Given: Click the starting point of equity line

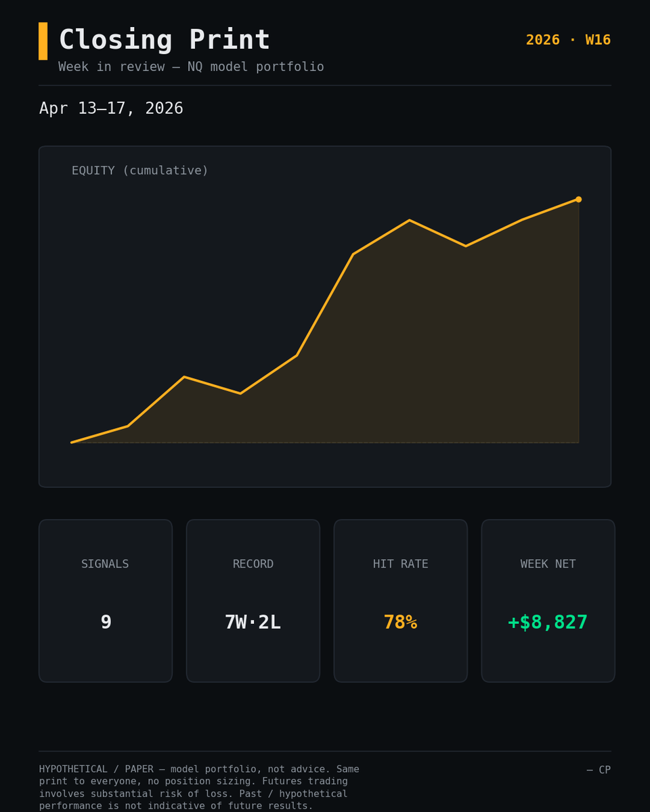Looking at the screenshot, I should point(72,442).
